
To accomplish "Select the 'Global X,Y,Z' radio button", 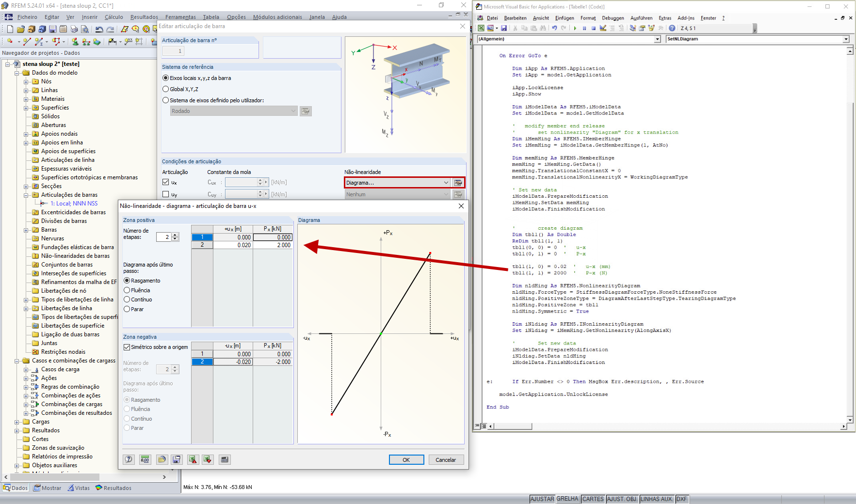I will [x=166, y=89].
